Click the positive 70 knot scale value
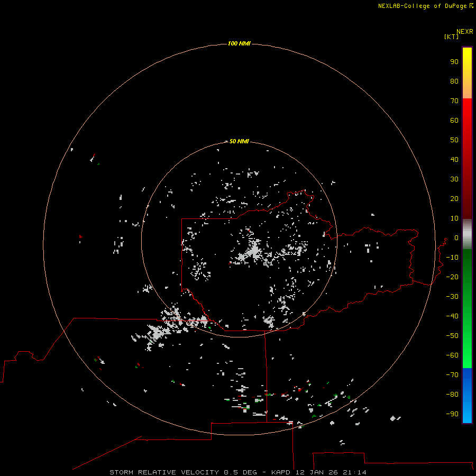 tap(454, 101)
